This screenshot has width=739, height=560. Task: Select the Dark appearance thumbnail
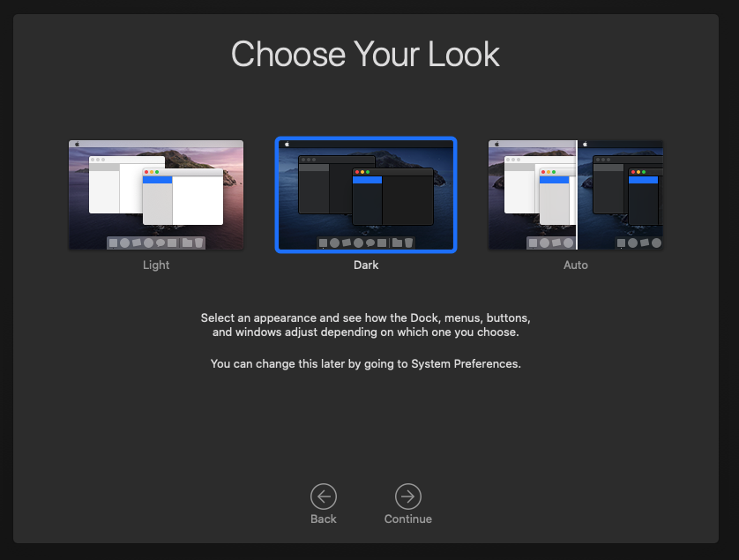[366, 195]
